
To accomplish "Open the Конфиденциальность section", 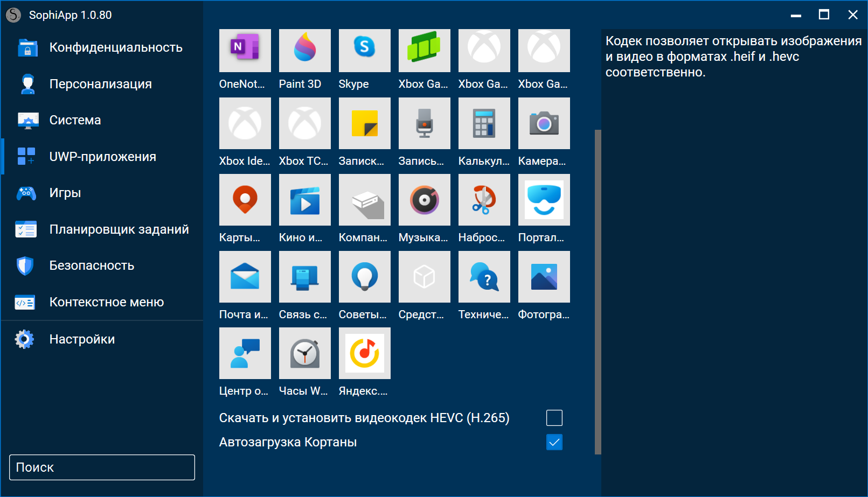I will pos(102,47).
